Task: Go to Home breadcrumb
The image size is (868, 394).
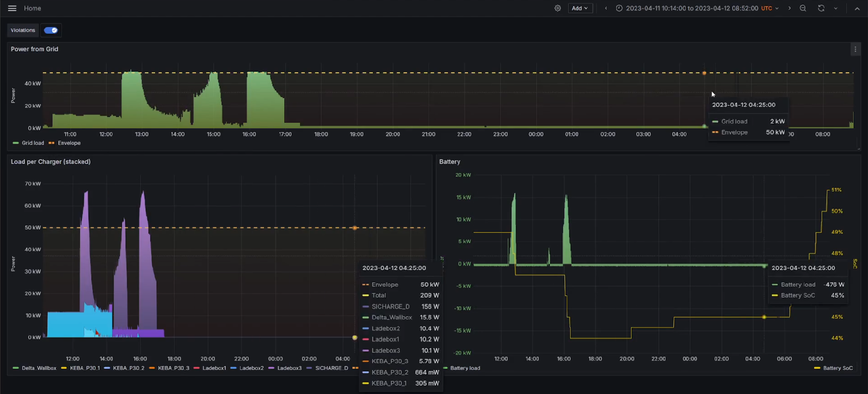Action: [x=32, y=8]
